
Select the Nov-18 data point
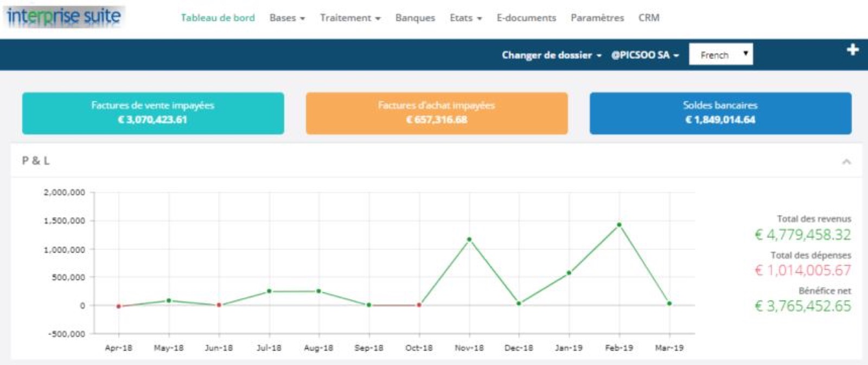point(469,240)
